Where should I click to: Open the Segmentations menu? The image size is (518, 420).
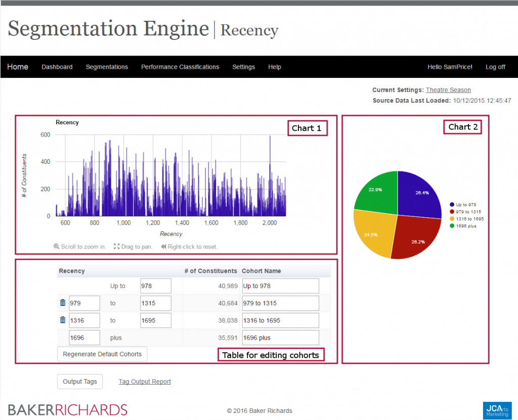point(107,67)
